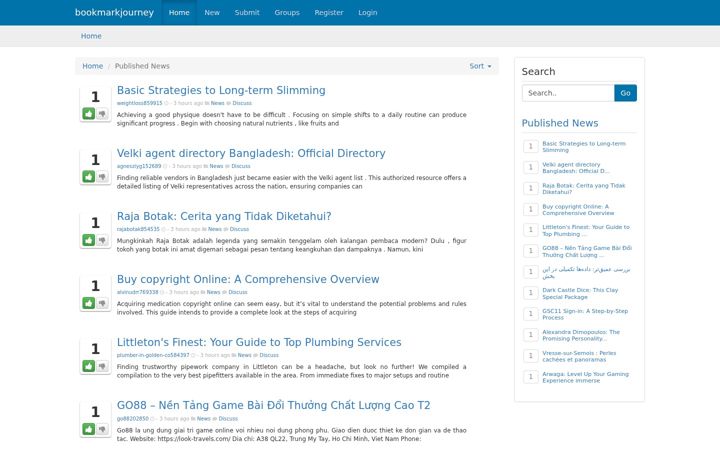Image resolution: width=720 pixels, height=450 pixels.
Task: Open the Groups menu item
Action: click(x=287, y=12)
